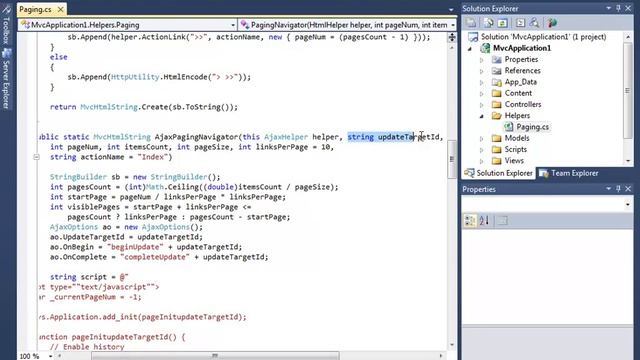Expand the Scripts folder
This screenshot has height=360, width=640.
pyautogui.click(x=482, y=150)
